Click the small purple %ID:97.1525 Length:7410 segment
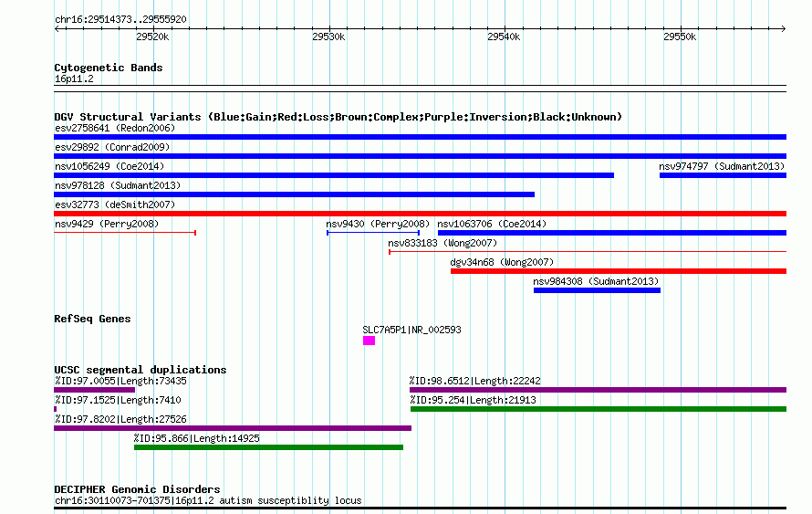812x514 pixels. (55, 409)
